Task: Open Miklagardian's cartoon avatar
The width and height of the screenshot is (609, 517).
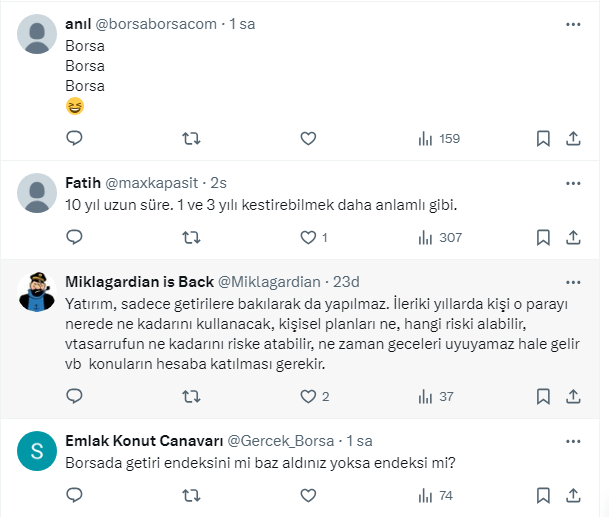Action: pyautogui.click(x=39, y=292)
